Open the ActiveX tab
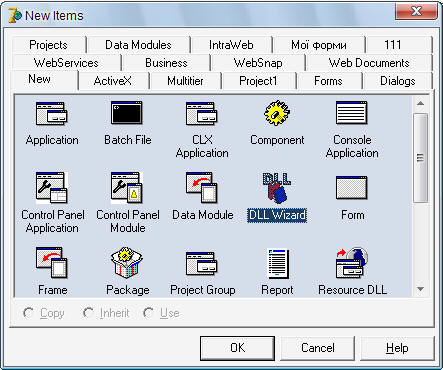 (x=113, y=81)
